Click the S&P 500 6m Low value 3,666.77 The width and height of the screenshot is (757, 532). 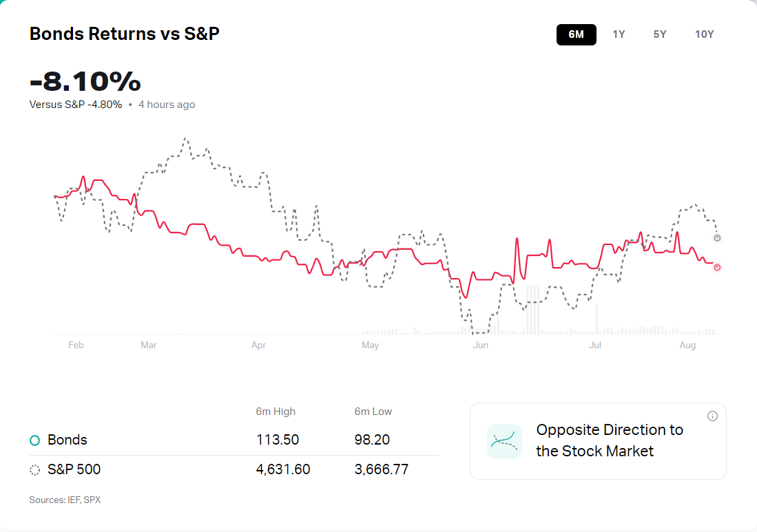pyautogui.click(x=381, y=470)
